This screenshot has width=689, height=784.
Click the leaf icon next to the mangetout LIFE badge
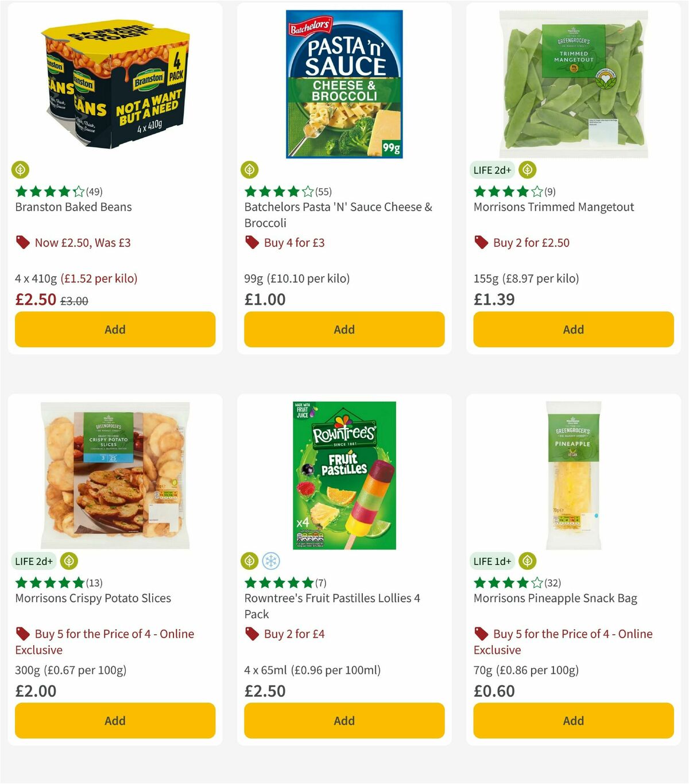[527, 169]
